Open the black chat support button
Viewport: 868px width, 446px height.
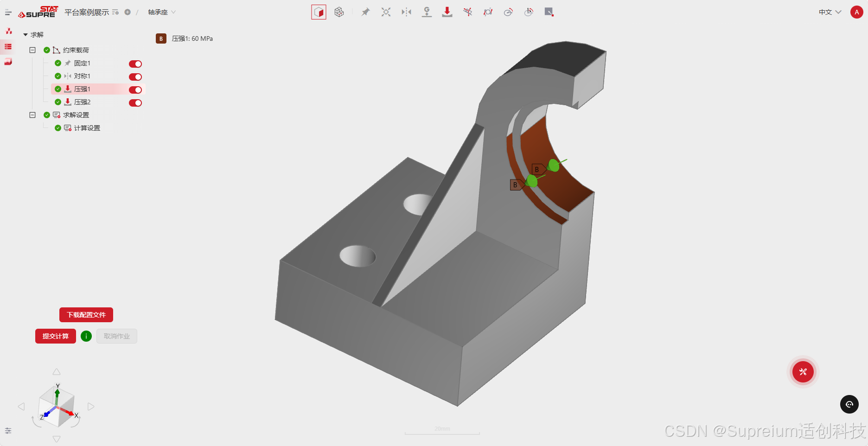[x=849, y=404]
